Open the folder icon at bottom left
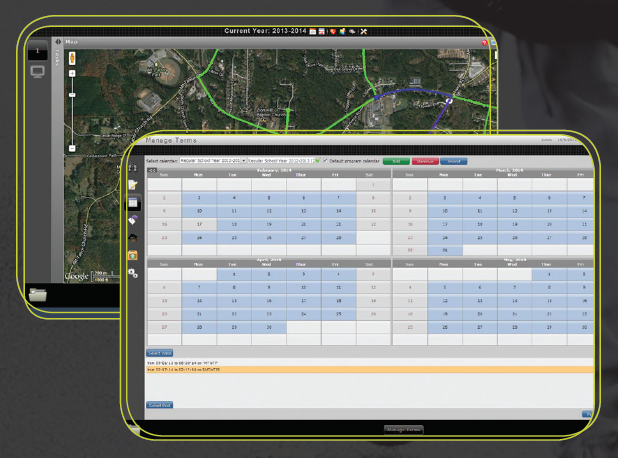Viewport: 618px width, 458px height. (39, 294)
